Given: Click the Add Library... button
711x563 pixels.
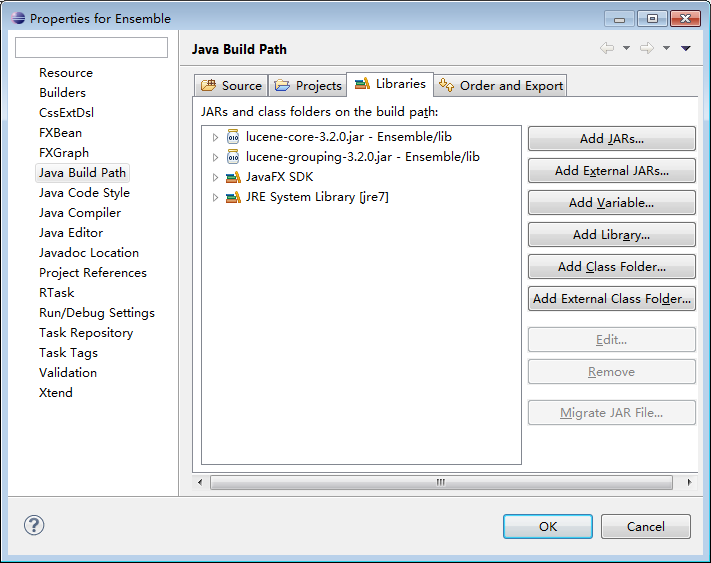Looking at the screenshot, I should pos(612,234).
